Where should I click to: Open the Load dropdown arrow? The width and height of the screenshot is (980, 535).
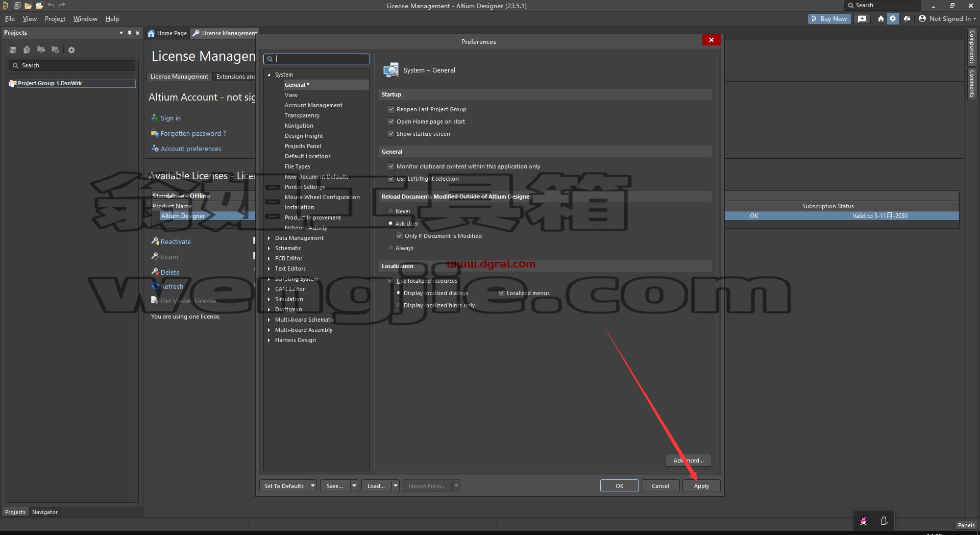point(396,486)
